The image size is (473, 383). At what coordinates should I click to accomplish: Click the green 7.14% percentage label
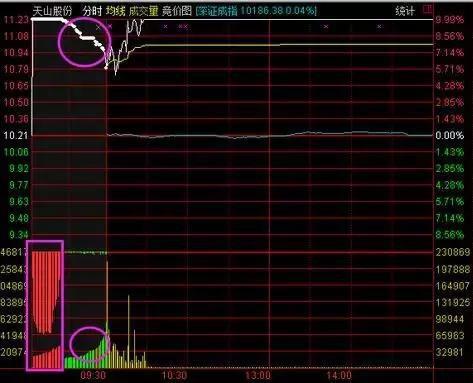pyautogui.click(x=450, y=218)
